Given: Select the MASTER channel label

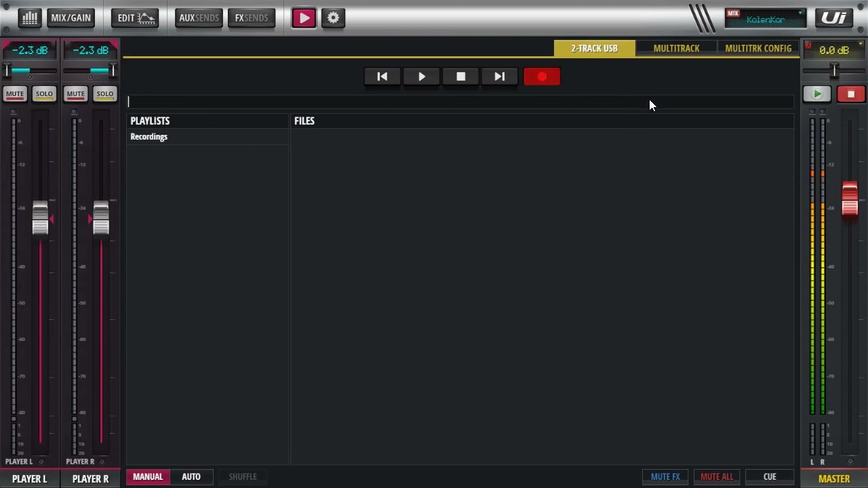Looking at the screenshot, I should point(834,479).
